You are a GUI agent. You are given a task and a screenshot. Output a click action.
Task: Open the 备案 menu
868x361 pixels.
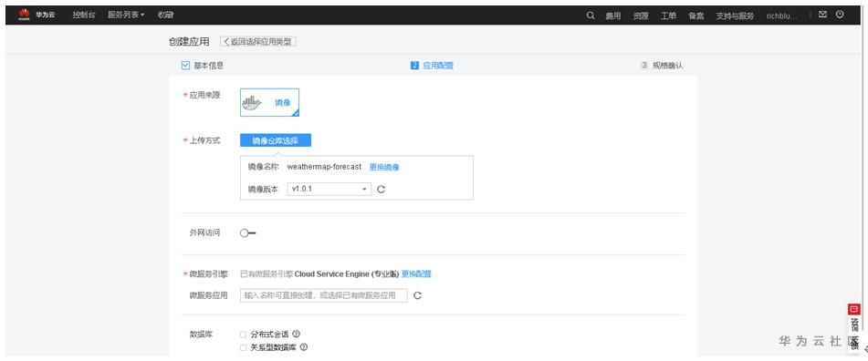click(695, 16)
